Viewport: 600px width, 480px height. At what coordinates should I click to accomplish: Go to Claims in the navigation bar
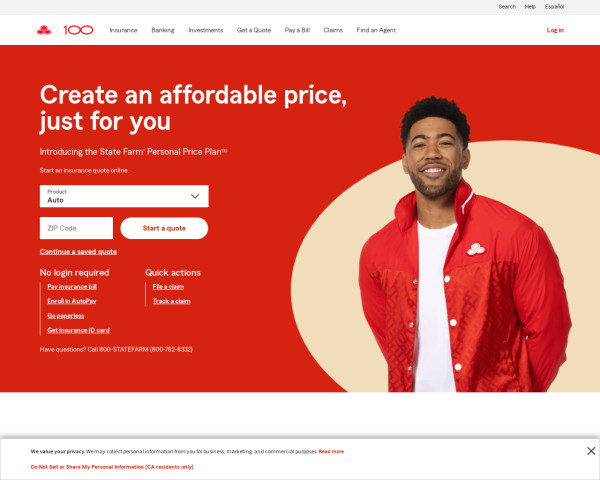pyautogui.click(x=333, y=30)
